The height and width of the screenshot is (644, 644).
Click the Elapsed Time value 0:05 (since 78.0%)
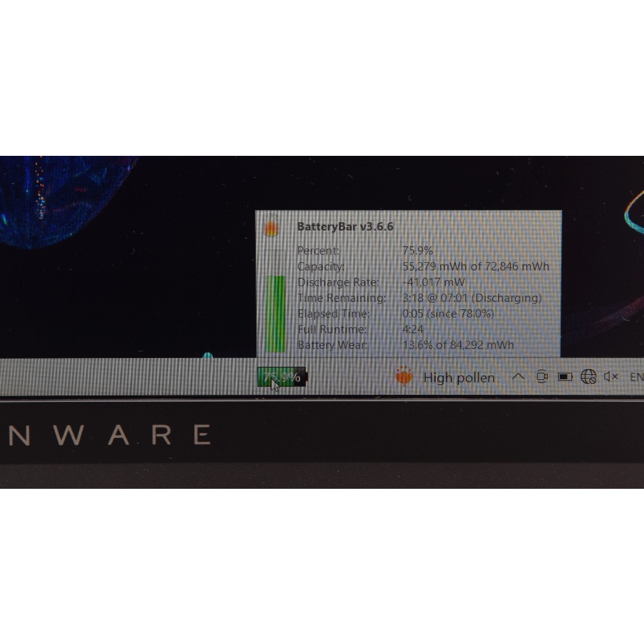pos(448,314)
